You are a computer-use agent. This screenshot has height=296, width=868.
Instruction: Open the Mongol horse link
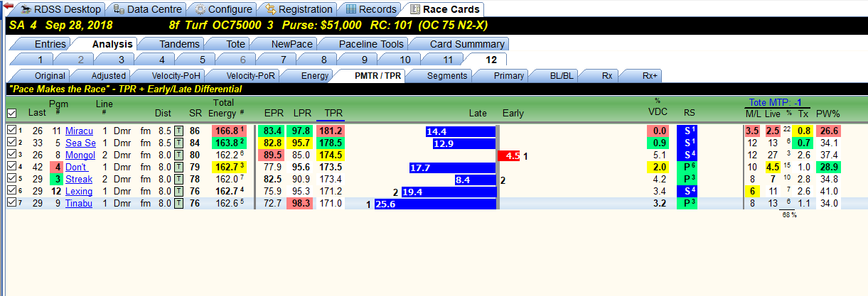(x=80, y=155)
